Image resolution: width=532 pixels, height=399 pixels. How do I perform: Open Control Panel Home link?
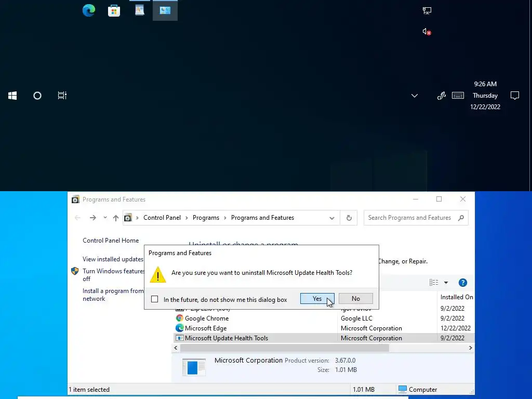click(111, 241)
